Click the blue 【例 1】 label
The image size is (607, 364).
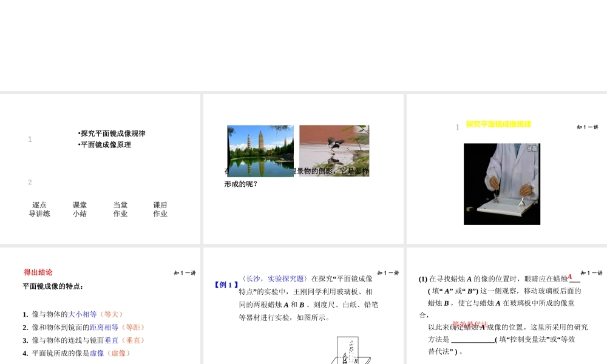coord(226,285)
